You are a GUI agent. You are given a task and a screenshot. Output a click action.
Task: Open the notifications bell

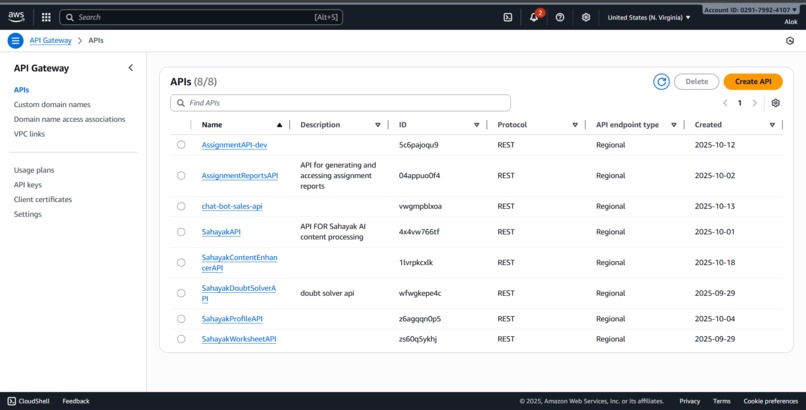[534, 17]
